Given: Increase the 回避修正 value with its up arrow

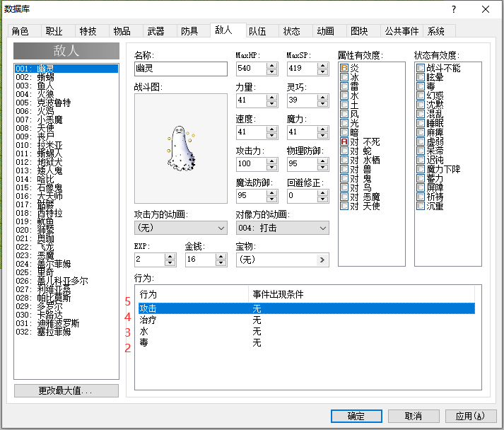Looking at the screenshot, I should [x=322, y=193].
